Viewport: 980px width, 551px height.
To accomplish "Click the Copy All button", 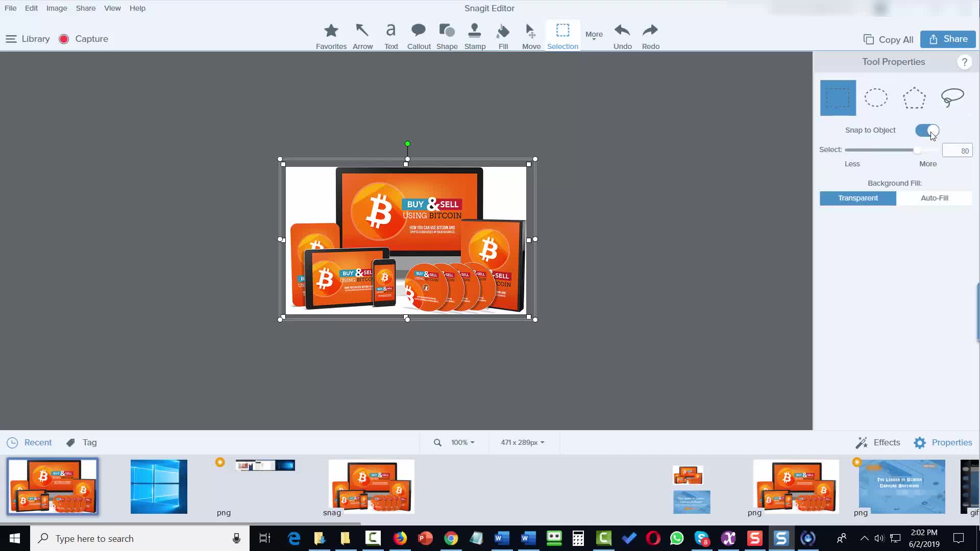I will tap(888, 39).
